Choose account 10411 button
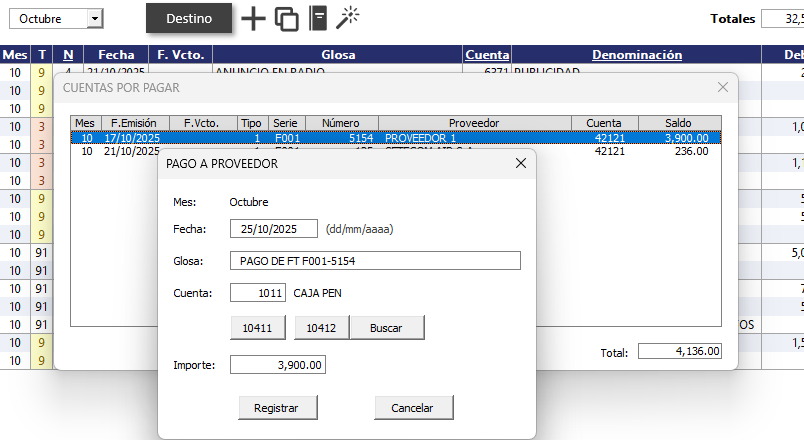Screen dimensions: 804x440 (x=257, y=328)
